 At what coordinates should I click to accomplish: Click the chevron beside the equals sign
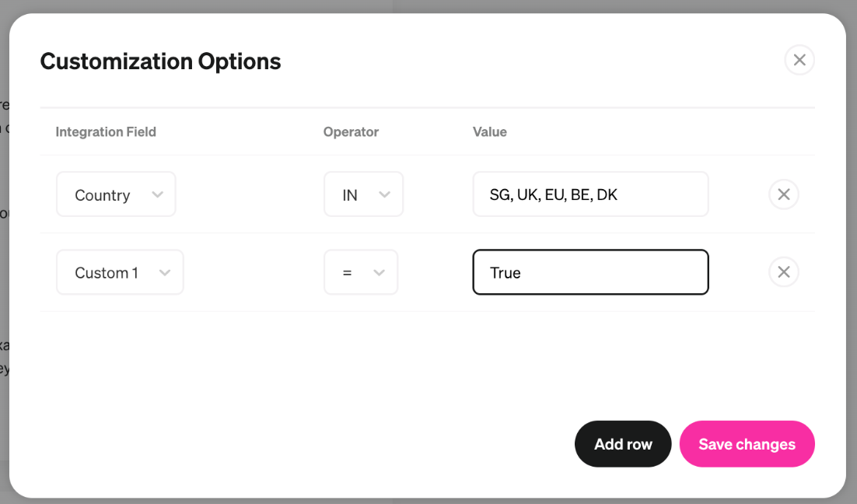point(379,273)
